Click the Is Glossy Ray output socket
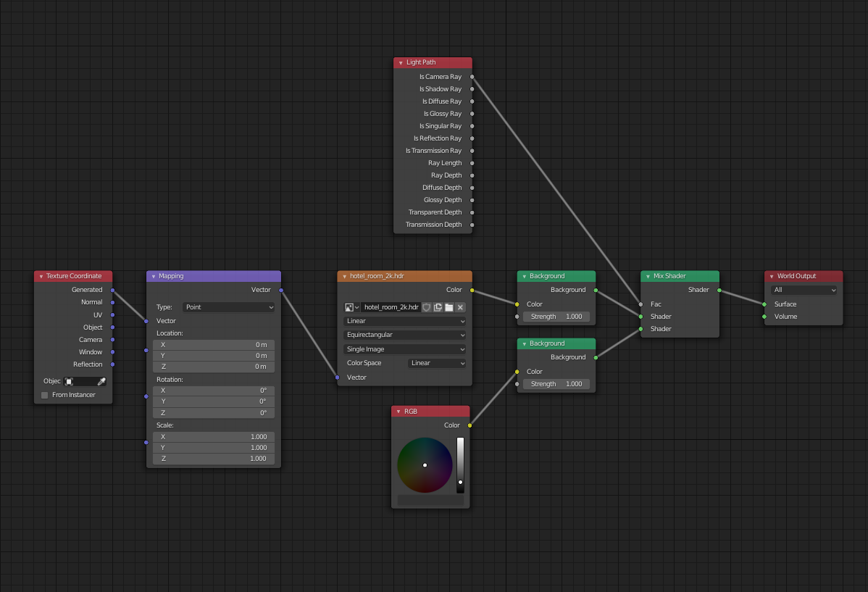This screenshot has width=868, height=592. (x=472, y=114)
